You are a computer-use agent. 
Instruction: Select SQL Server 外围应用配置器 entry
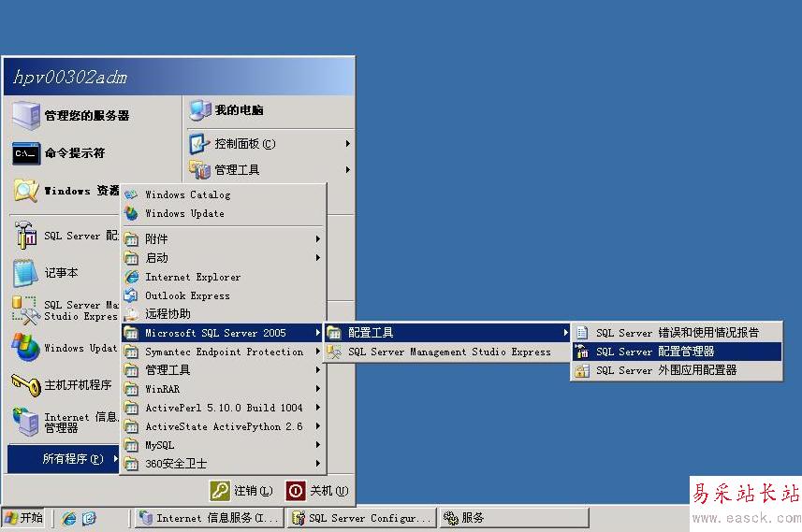tap(677, 370)
